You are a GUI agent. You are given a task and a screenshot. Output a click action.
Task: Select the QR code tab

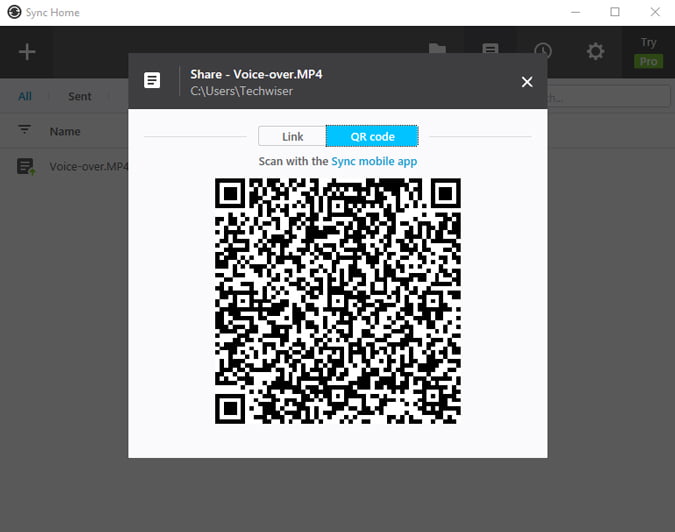(x=372, y=136)
